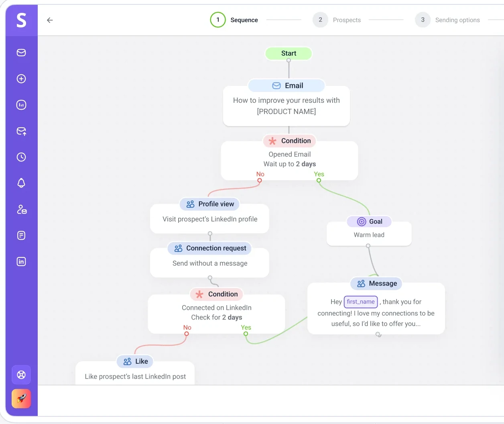The width and height of the screenshot is (504, 424).
Task: Click the Yes output of Opened Email condition
Action: coord(319,180)
